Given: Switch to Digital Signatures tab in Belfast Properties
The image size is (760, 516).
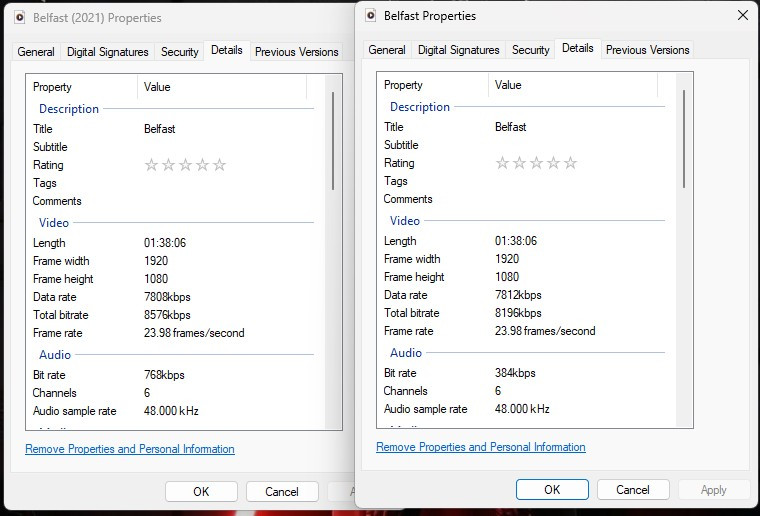Looking at the screenshot, I should [x=458, y=50].
